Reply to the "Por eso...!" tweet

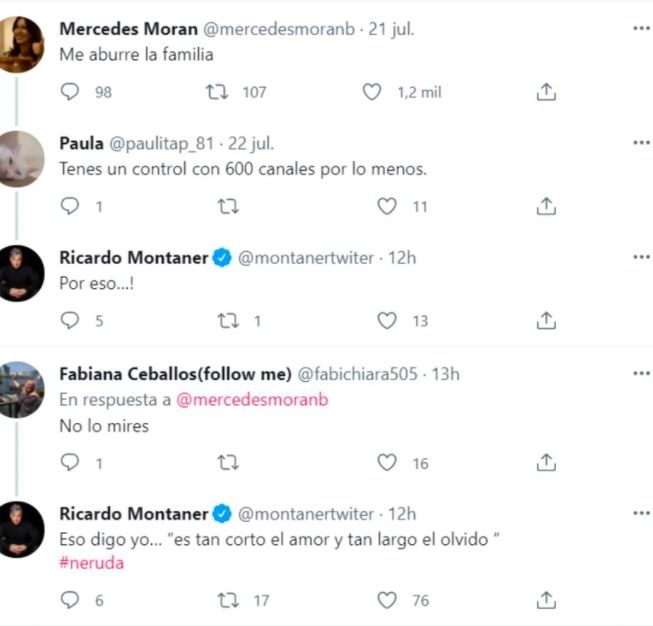coord(70,320)
